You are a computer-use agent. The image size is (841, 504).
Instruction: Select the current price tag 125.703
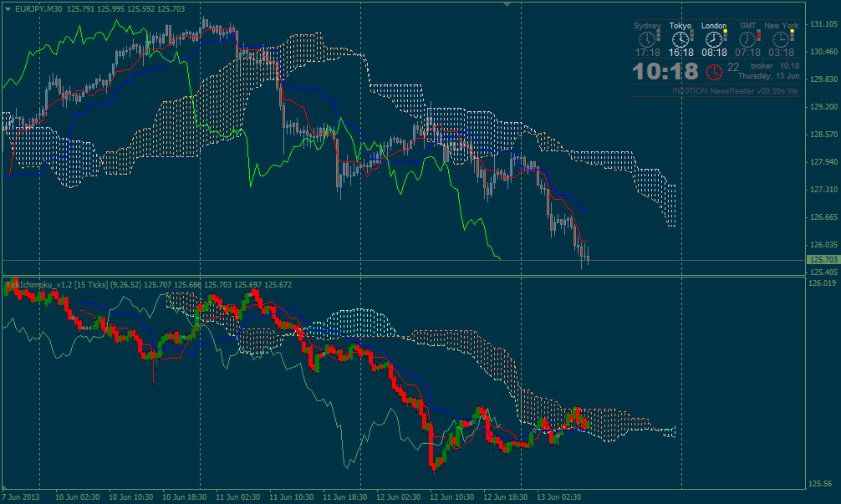pos(823,259)
